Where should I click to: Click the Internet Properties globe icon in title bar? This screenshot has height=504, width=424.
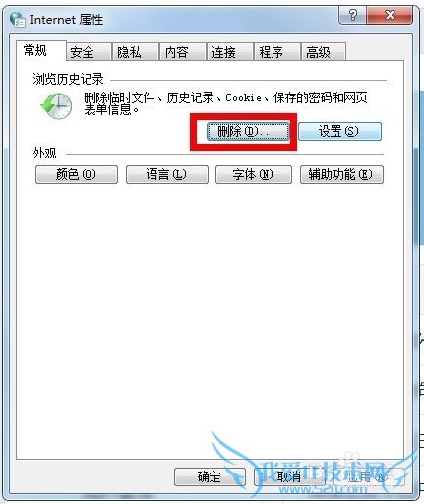(17, 19)
